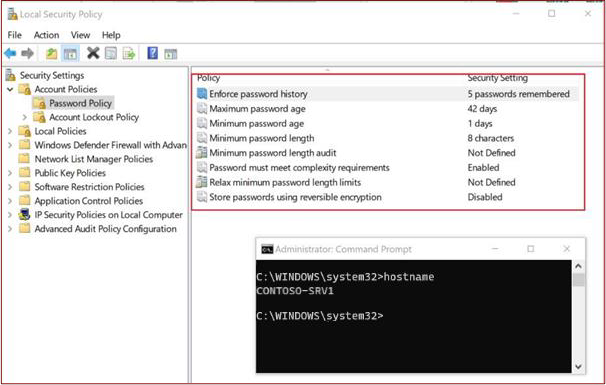The width and height of the screenshot is (606, 385).
Task: Click the Local Policies folder icon
Action: (x=25, y=131)
